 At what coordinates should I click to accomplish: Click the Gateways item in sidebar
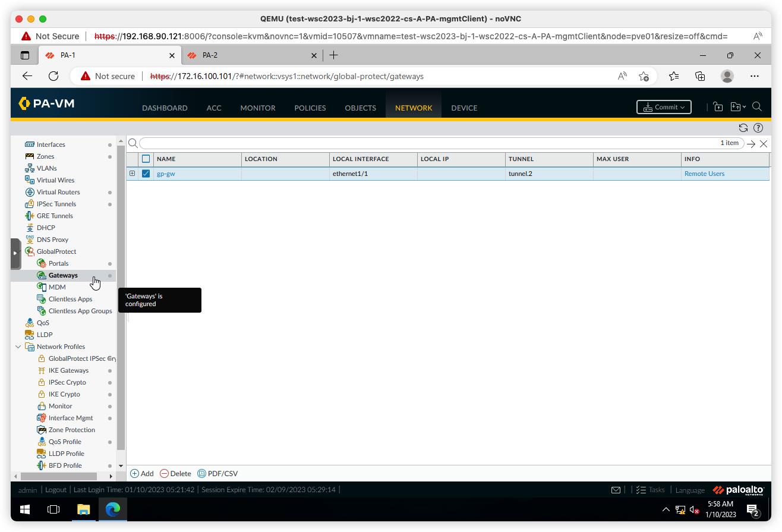[63, 275]
